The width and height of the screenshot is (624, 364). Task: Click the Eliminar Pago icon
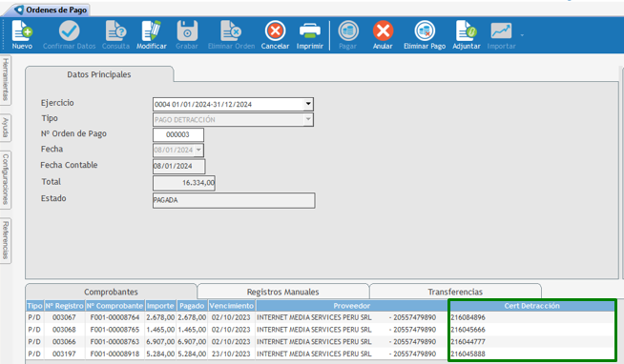click(x=425, y=31)
